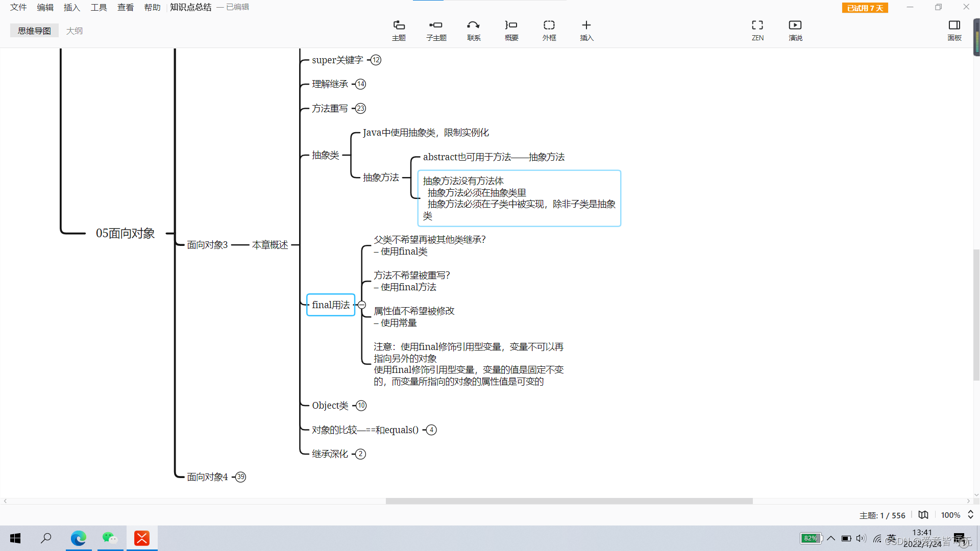Add a 子主题 subtopic via toolbar
980x551 pixels.
pyautogui.click(x=436, y=30)
